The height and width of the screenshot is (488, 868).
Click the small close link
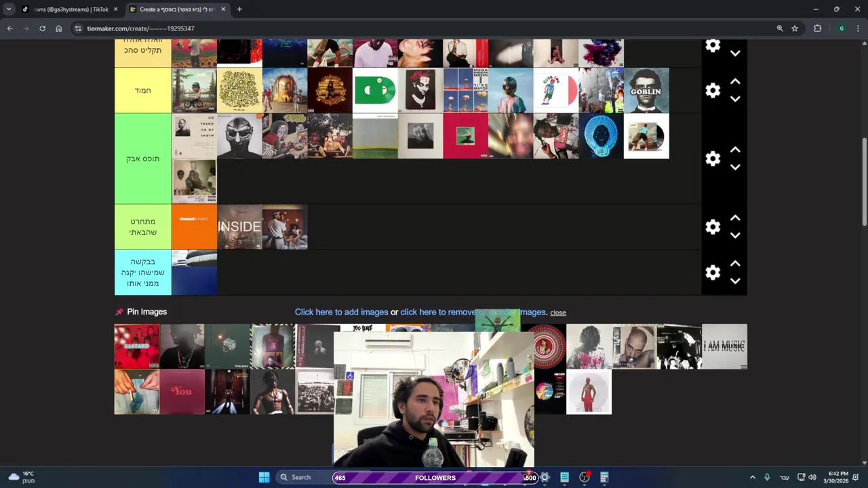[x=558, y=312]
